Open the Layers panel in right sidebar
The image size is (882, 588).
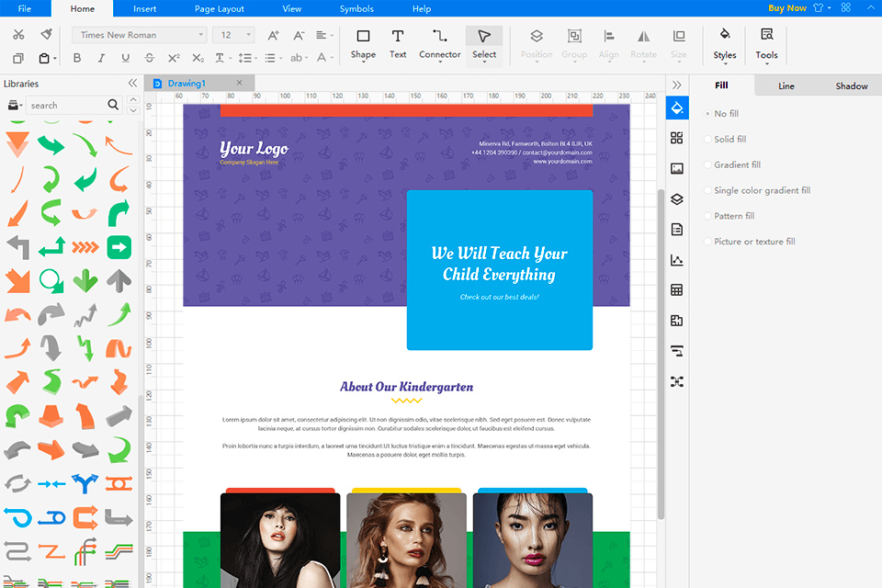pyautogui.click(x=677, y=199)
